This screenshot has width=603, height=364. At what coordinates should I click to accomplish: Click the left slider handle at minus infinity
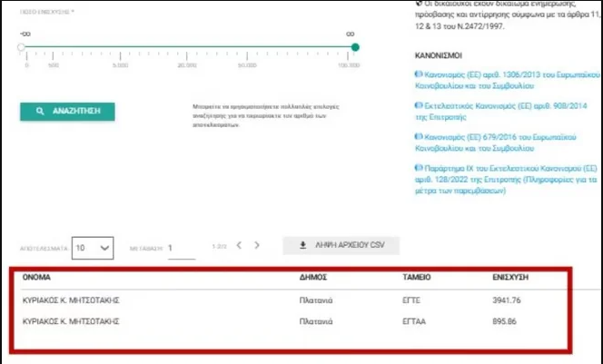22,47
